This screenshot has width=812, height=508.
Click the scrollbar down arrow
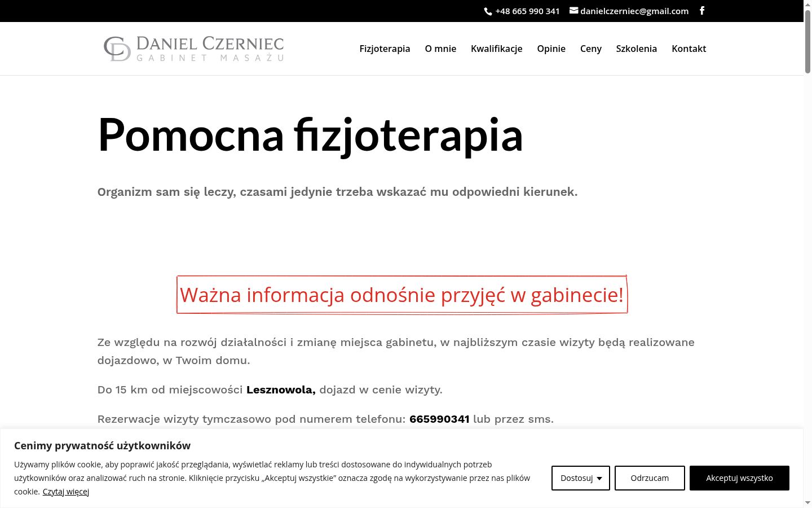point(807,503)
